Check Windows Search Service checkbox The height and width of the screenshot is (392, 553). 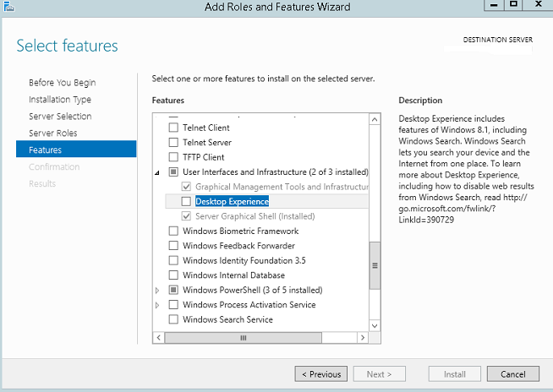pos(173,319)
